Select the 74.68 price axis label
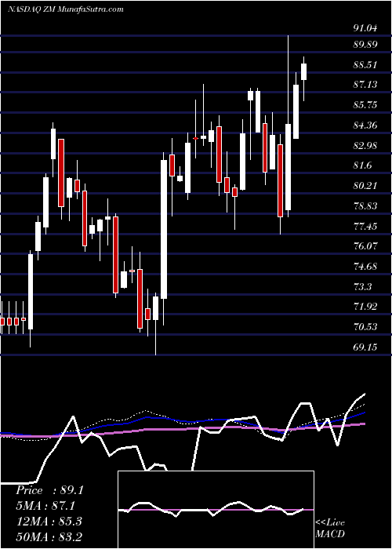This screenshot has height=549, width=392. [x=365, y=266]
